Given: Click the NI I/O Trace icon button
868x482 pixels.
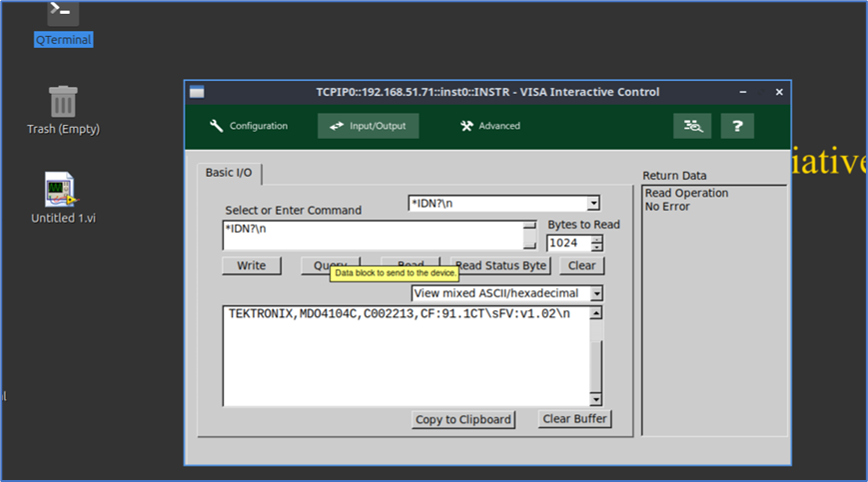Looking at the screenshot, I should click(692, 126).
